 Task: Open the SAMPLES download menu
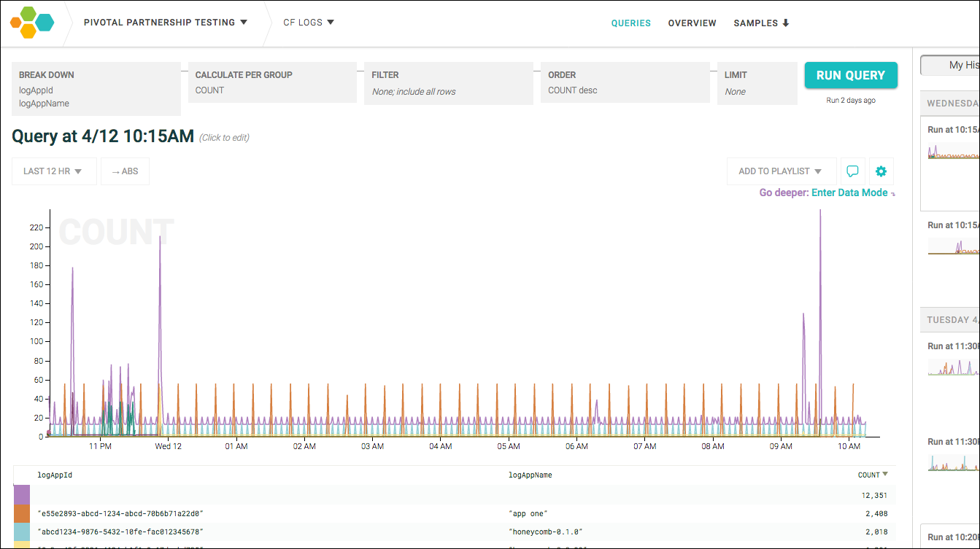click(x=762, y=23)
